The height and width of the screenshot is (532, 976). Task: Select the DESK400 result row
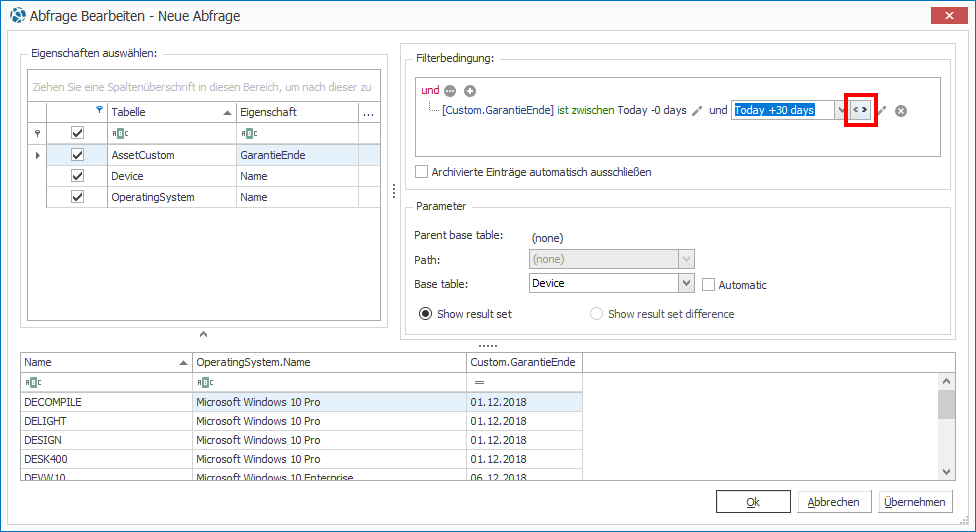(x=301, y=459)
